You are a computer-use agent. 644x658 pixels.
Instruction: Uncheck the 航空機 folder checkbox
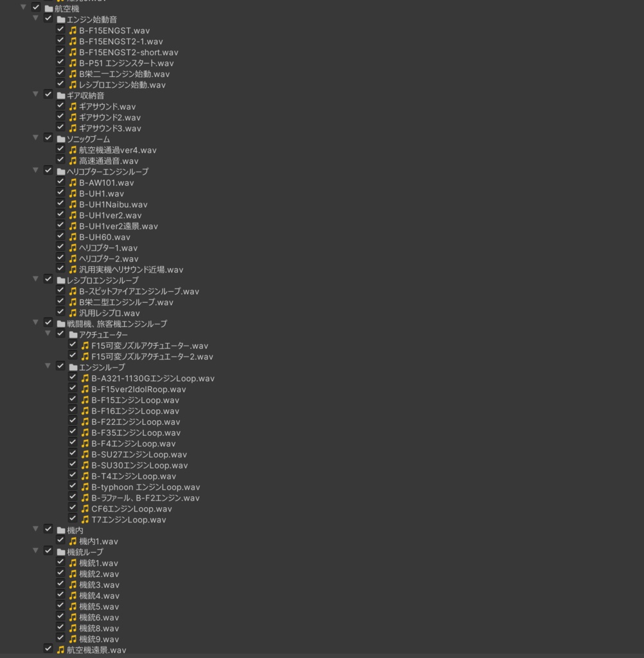(36, 8)
